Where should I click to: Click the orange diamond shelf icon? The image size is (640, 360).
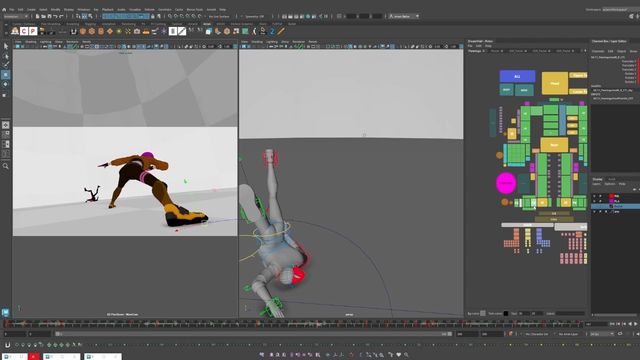pos(110,31)
